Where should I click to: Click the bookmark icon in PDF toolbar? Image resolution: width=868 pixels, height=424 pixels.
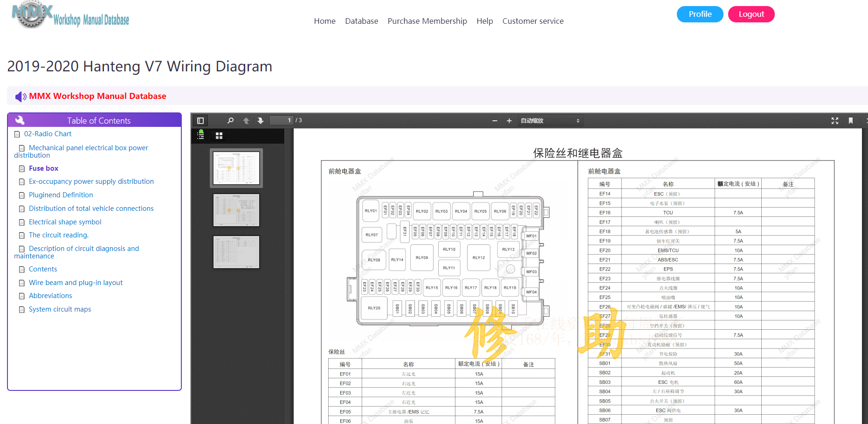pyautogui.click(x=851, y=121)
